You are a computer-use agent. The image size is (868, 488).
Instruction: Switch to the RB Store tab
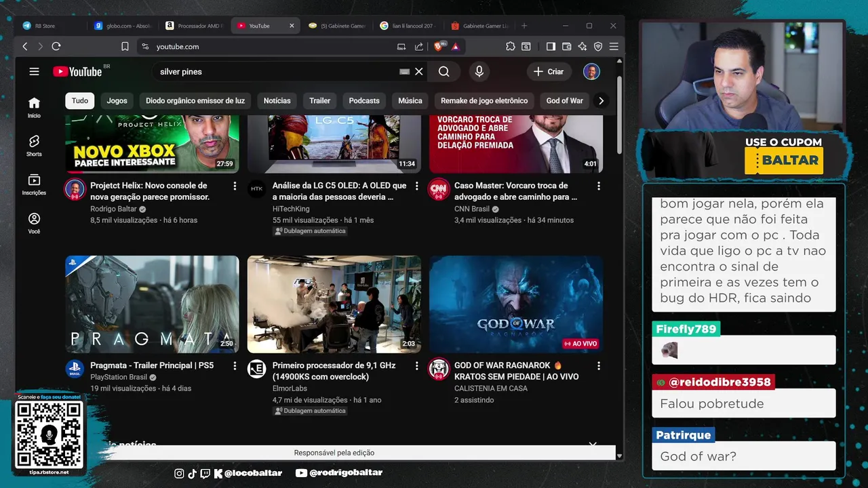click(x=51, y=26)
